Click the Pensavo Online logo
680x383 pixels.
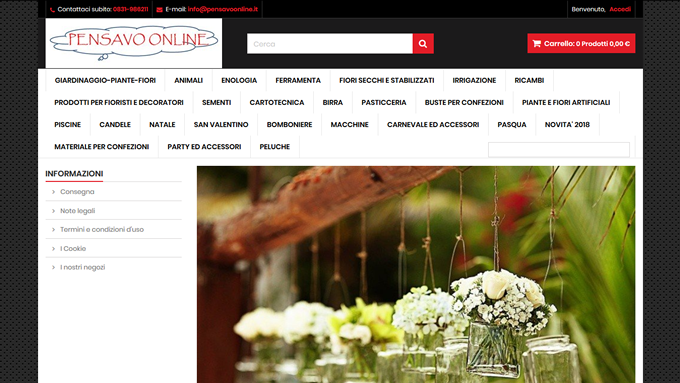click(x=134, y=43)
